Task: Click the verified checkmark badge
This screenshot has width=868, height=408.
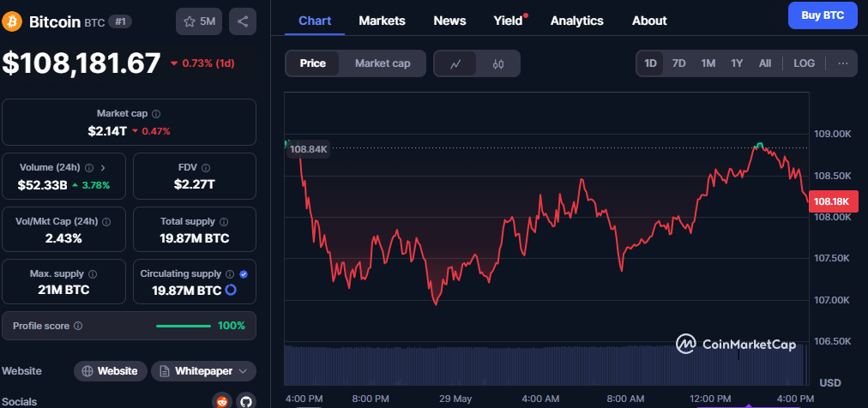Action: 244,273
